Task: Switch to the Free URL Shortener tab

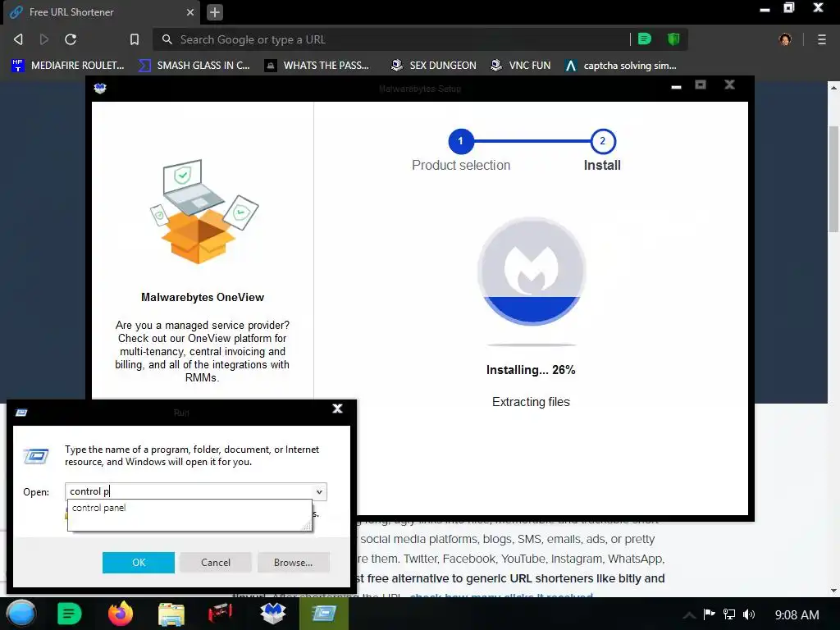Action: [x=102, y=11]
